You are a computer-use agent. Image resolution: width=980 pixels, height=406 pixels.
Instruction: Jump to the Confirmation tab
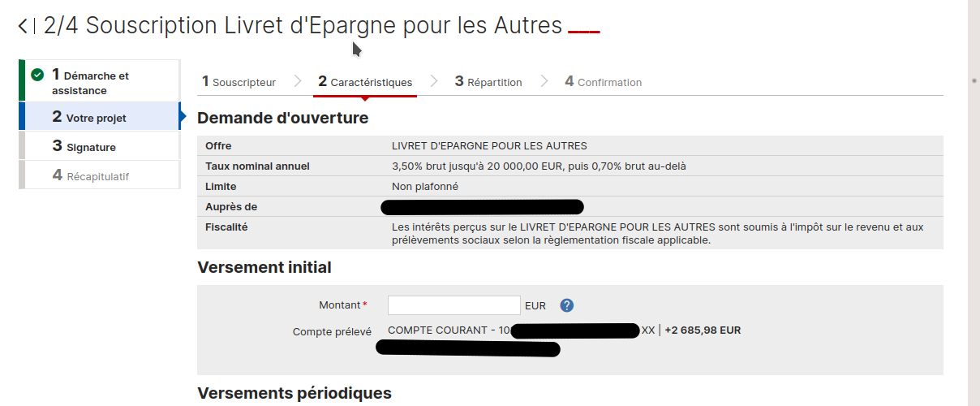point(603,82)
